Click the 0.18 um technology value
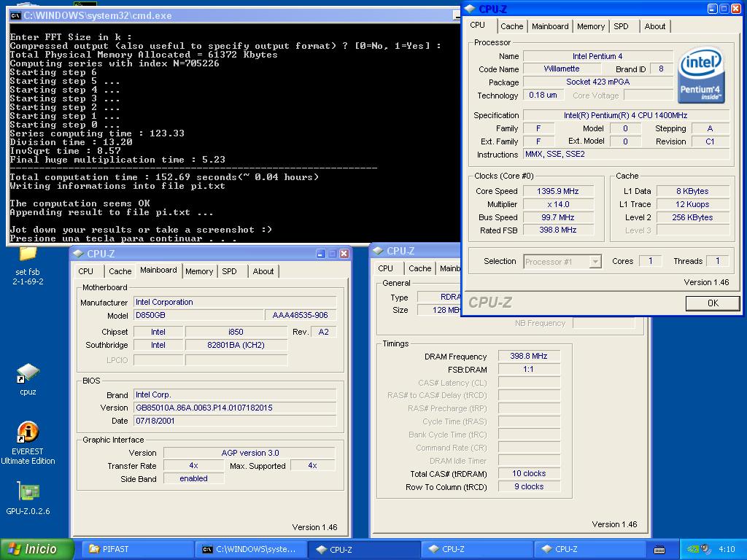 point(543,95)
